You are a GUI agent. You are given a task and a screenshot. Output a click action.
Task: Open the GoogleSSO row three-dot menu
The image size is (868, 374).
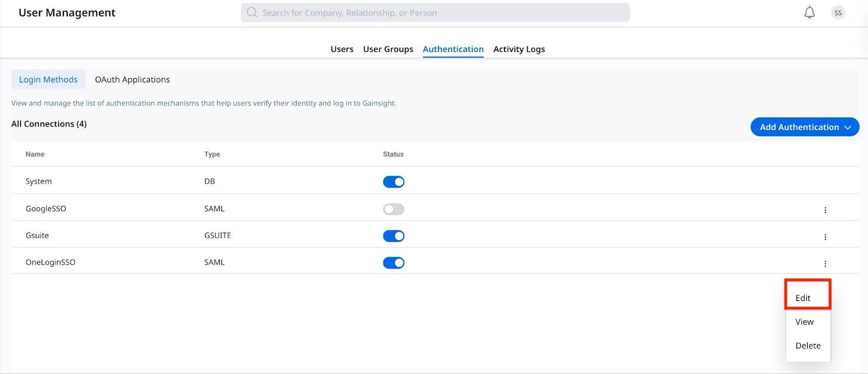(x=825, y=210)
